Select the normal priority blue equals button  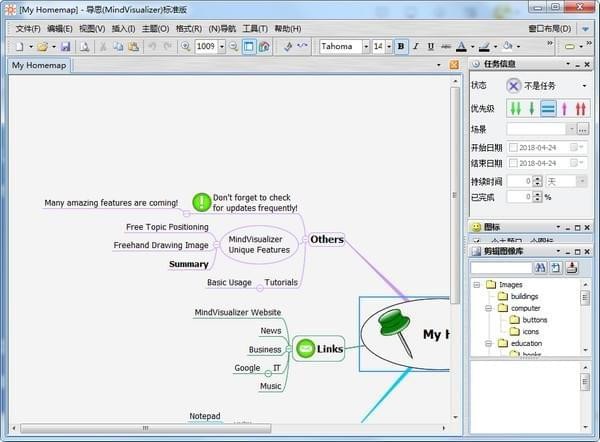548,108
